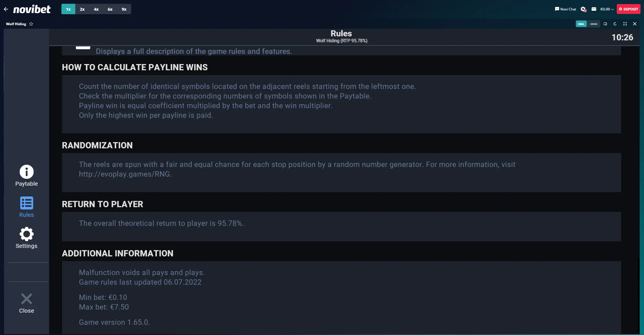Enter fullscreen mode for the game
This screenshot has height=335, width=644.
(625, 24)
